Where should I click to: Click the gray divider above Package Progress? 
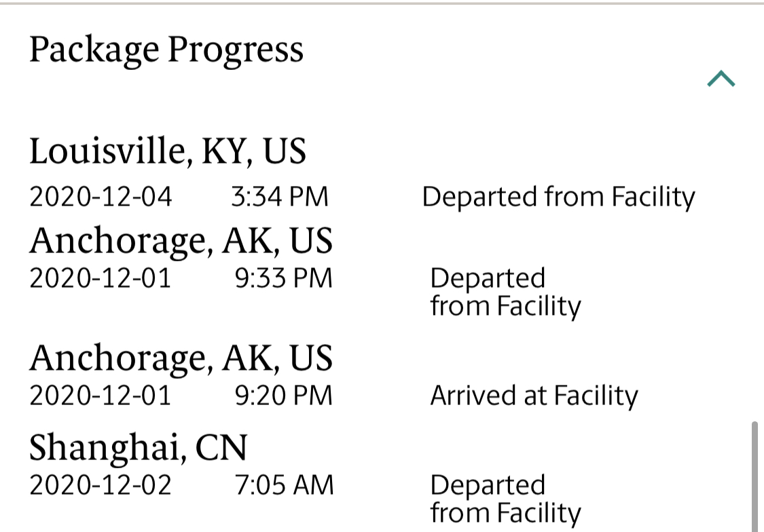pos(382,3)
